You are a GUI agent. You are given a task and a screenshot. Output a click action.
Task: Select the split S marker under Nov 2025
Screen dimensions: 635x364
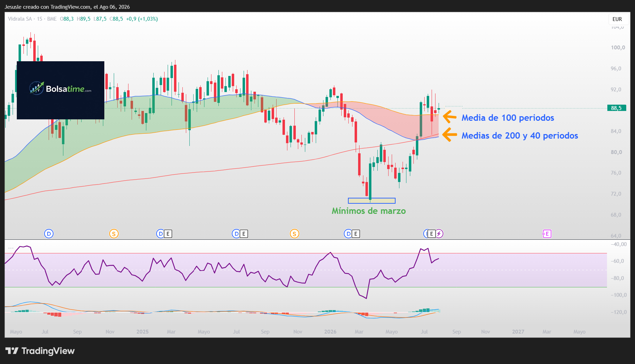294,234
